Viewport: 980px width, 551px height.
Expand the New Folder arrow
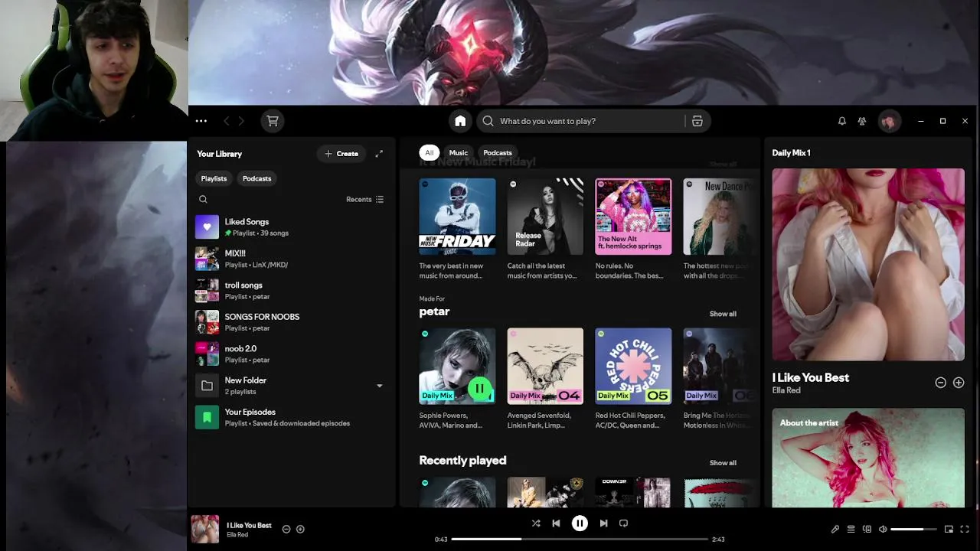tap(379, 386)
